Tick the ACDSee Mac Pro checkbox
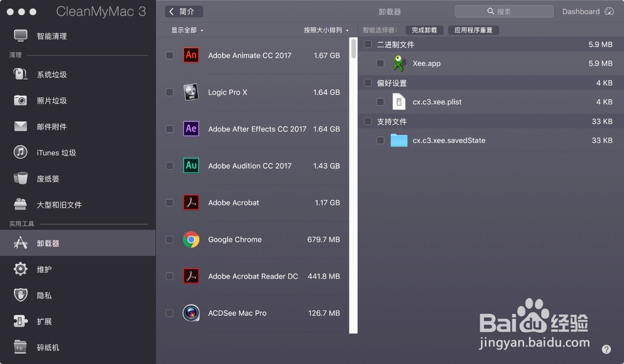 coord(170,313)
